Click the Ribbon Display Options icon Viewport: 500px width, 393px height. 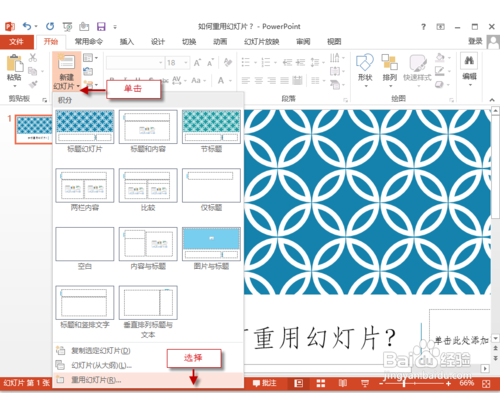pos(441,27)
